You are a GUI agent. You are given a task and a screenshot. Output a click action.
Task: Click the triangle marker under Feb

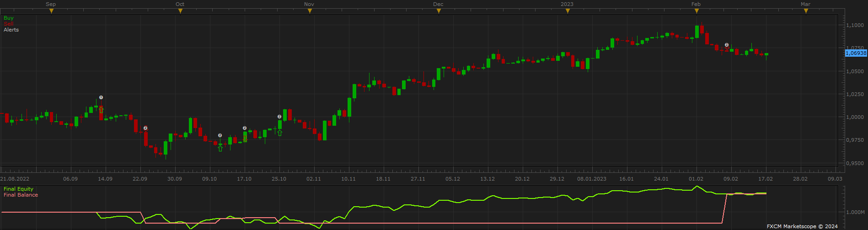[697, 11]
